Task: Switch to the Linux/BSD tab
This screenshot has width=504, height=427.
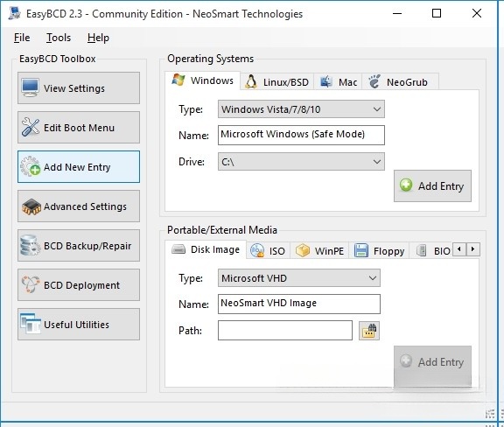Action: click(277, 82)
